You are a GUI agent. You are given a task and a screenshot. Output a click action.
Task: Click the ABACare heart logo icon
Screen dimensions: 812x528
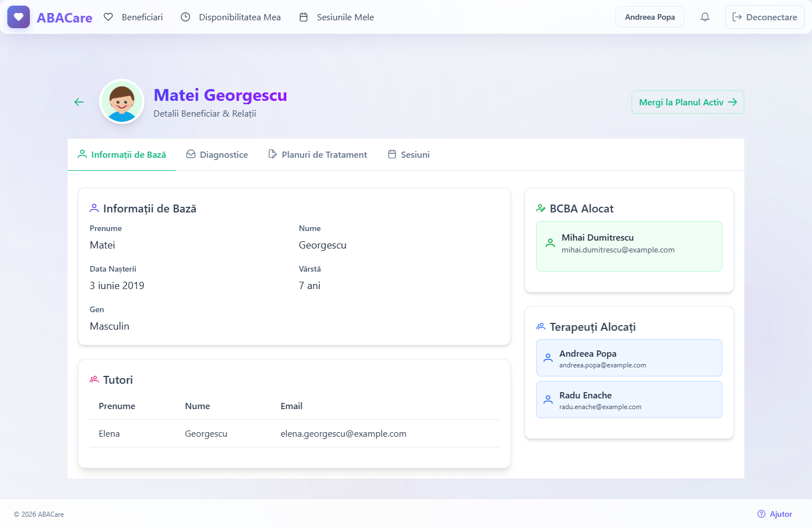pyautogui.click(x=19, y=17)
